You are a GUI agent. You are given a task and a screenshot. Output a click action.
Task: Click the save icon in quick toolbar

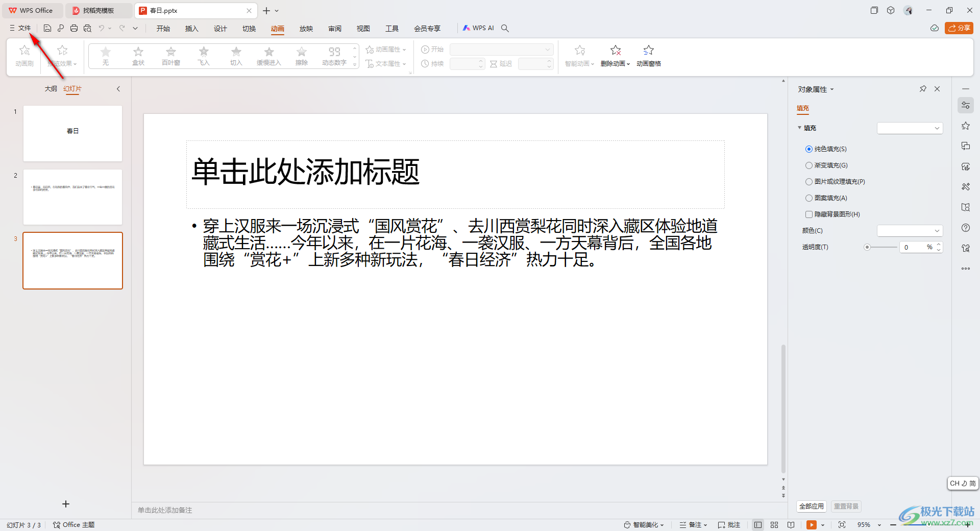click(47, 28)
